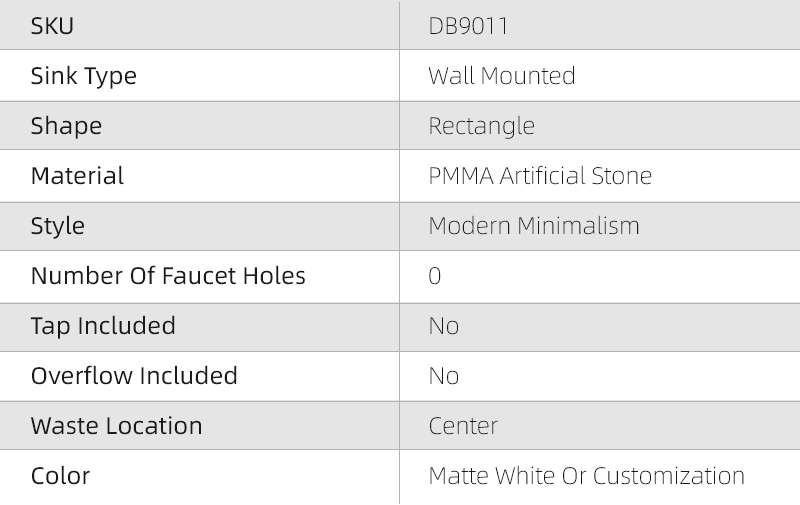Select the Overflow Included No value

pyautogui.click(x=444, y=376)
